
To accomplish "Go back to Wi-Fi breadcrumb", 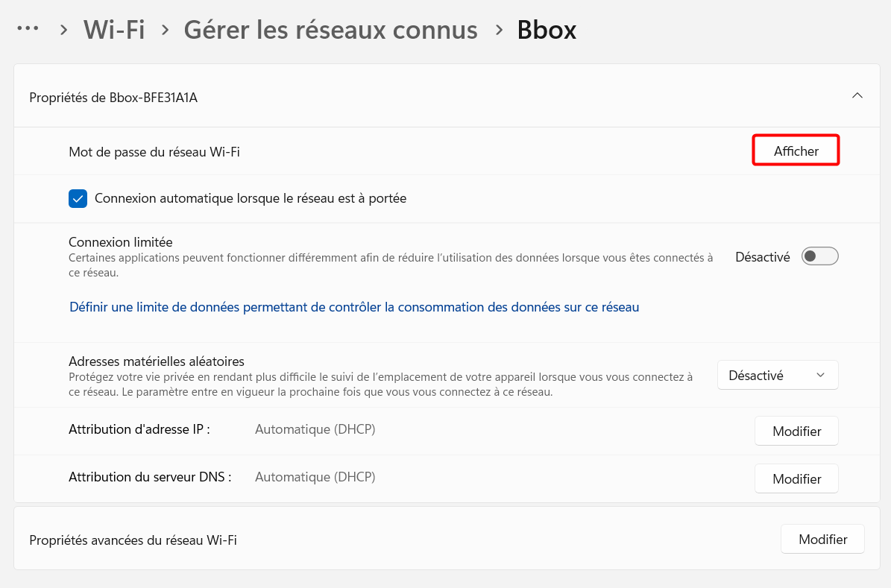I will tap(114, 30).
